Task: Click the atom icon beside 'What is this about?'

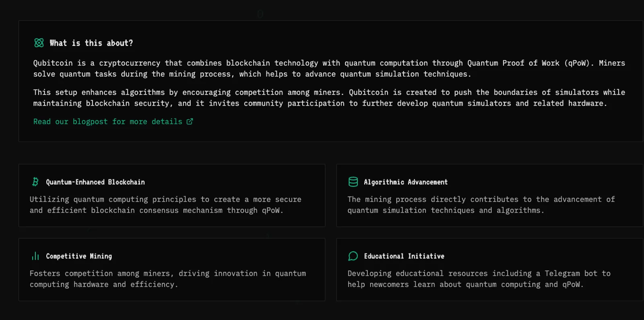Action: [x=39, y=43]
